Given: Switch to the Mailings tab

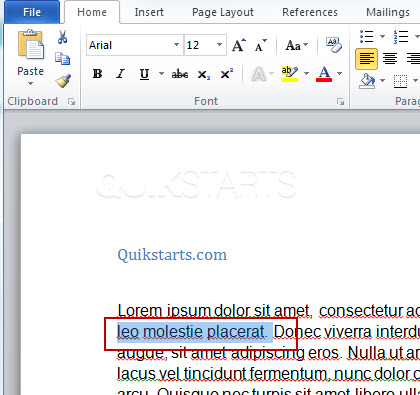Looking at the screenshot, I should (x=388, y=12).
